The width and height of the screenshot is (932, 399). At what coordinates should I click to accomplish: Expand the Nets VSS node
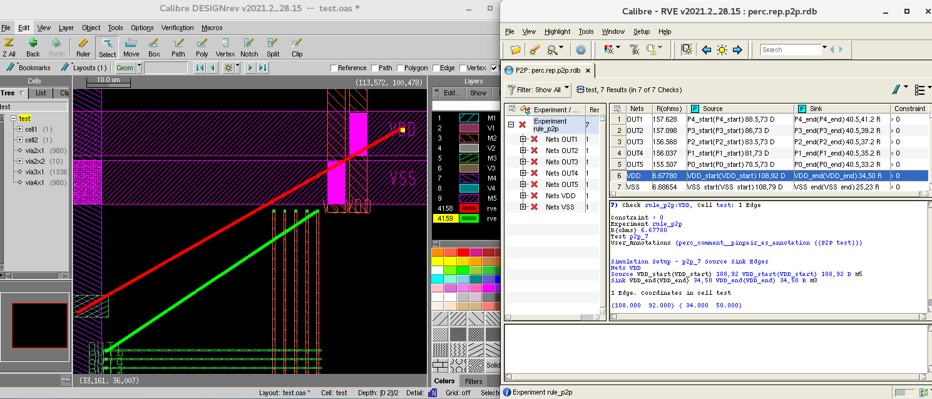pyautogui.click(x=524, y=206)
